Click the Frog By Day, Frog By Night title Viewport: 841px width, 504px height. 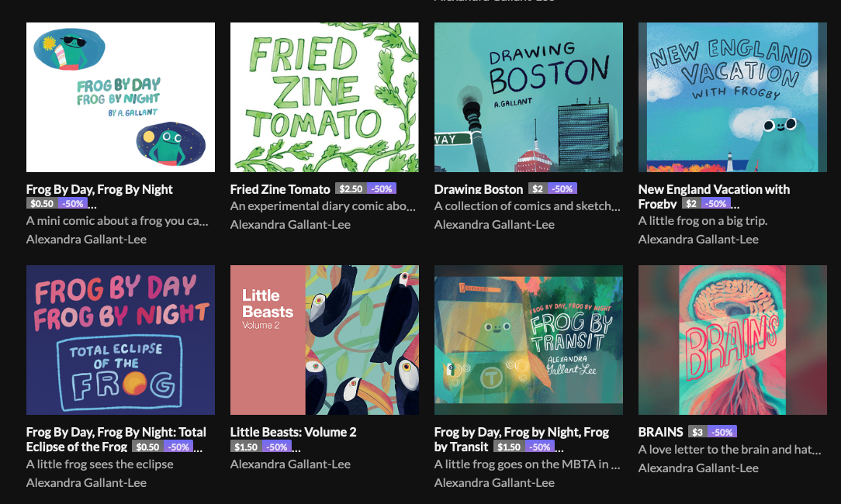(x=99, y=189)
